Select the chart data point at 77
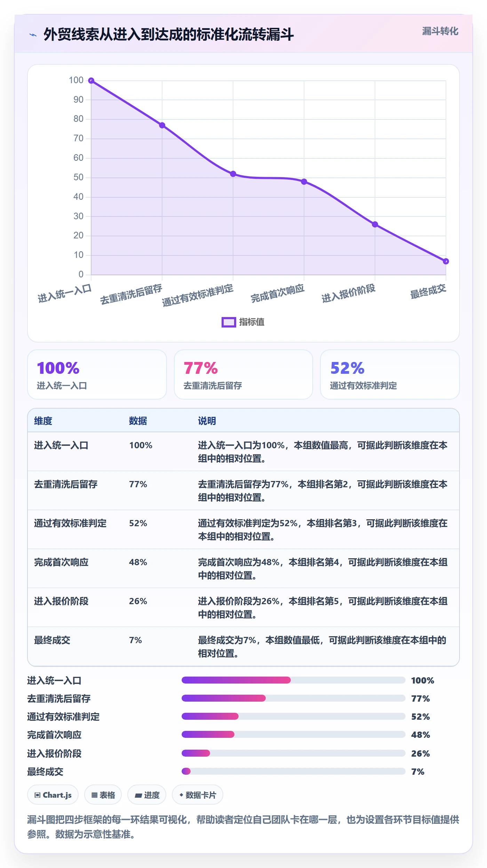Image resolution: width=487 pixels, height=868 pixels. [162, 125]
